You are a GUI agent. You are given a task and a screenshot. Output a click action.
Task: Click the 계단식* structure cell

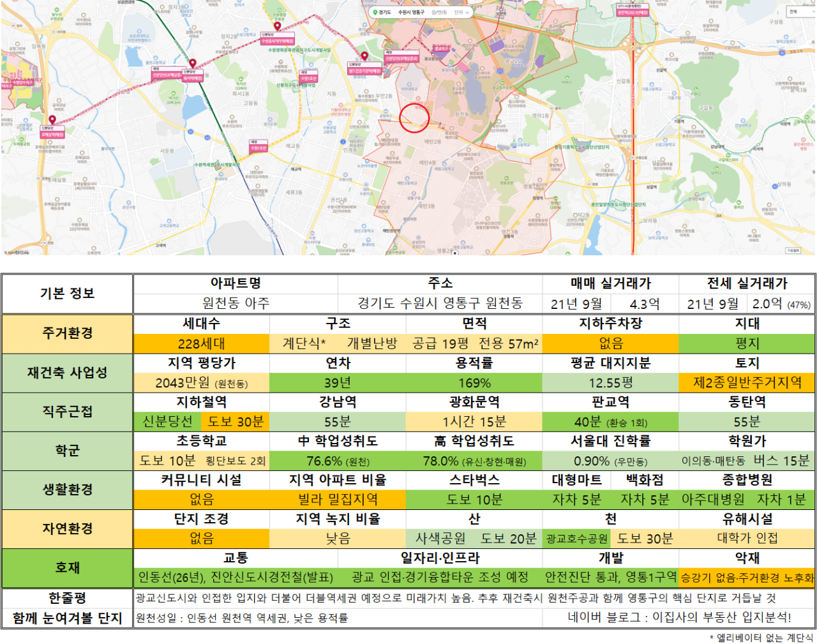[304, 343]
